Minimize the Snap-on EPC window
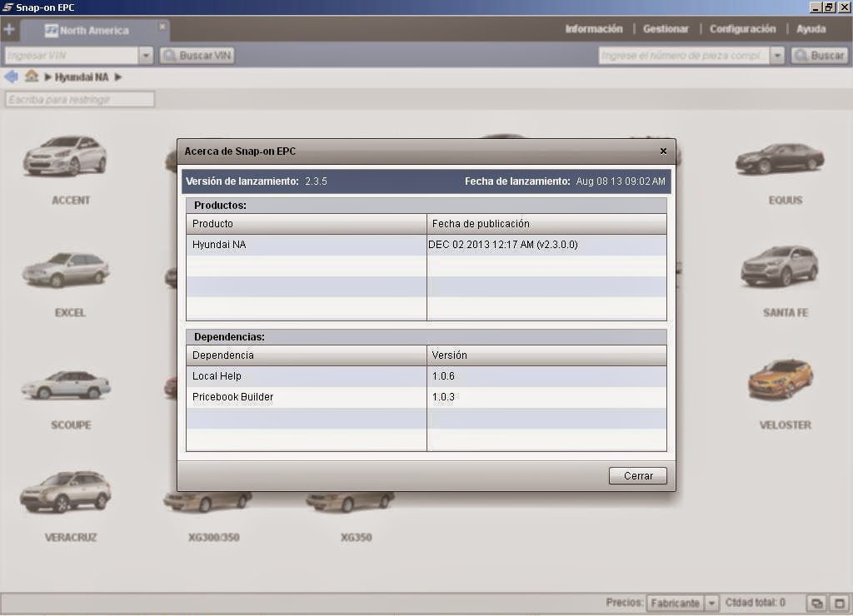The height and width of the screenshot is (616, 853). (x=816, y=7)
